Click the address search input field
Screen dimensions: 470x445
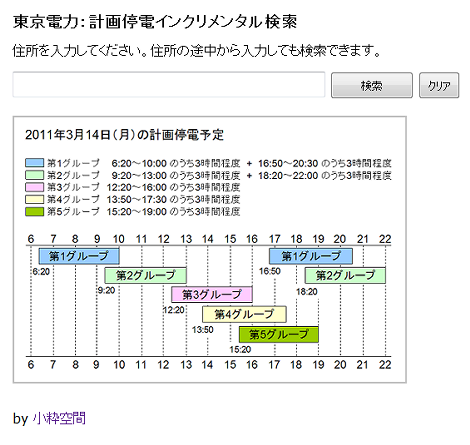[x=169, y=85]
